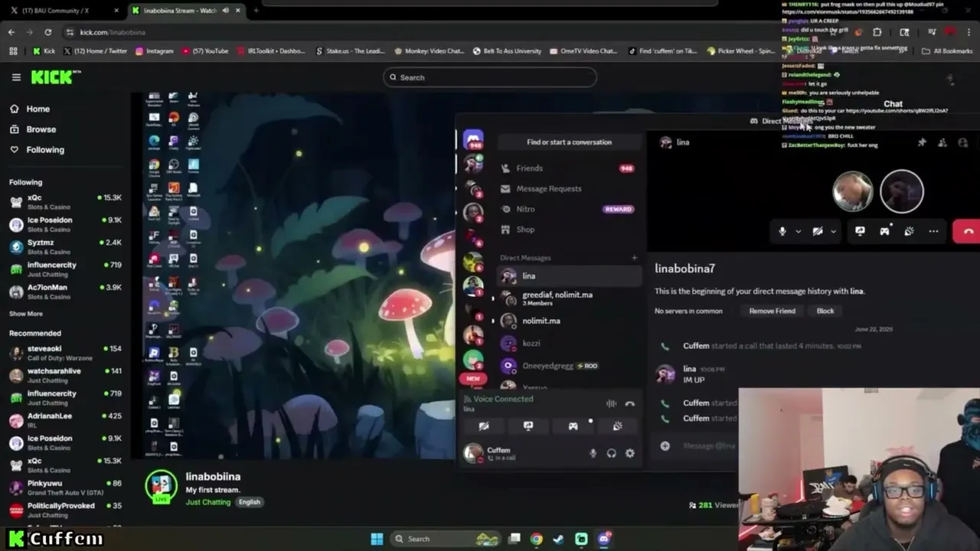Share screen from the Voice Connected panel

528,426
